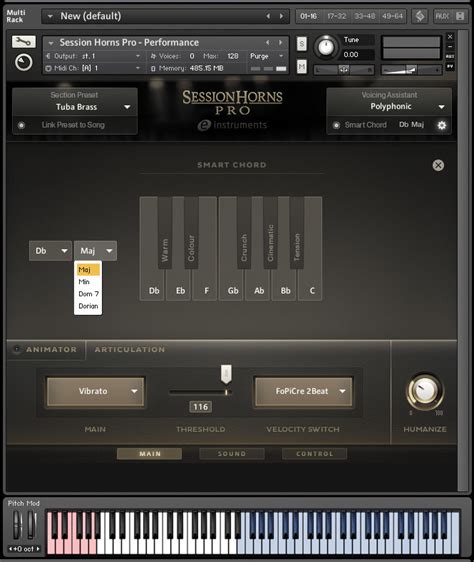This screenshot has width=474, height=562.
Task: Choose Min from scale list
Action: click(88, 282)
